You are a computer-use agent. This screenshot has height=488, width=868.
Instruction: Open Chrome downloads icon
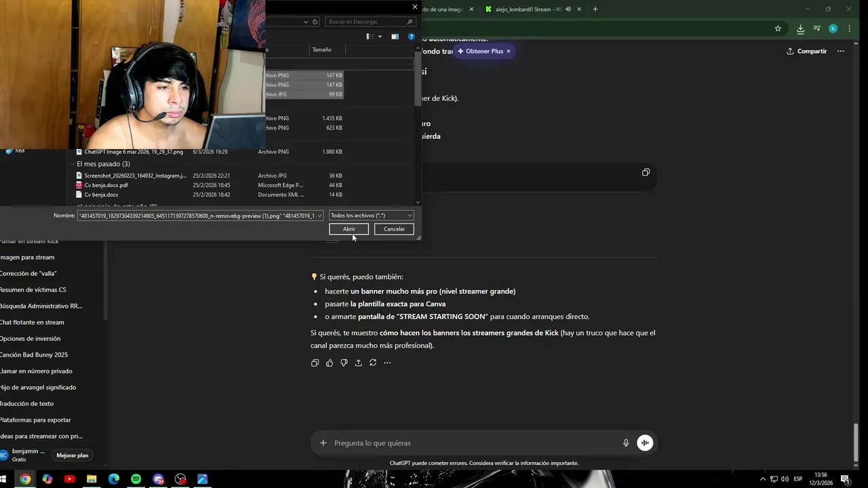coord(800,28)
